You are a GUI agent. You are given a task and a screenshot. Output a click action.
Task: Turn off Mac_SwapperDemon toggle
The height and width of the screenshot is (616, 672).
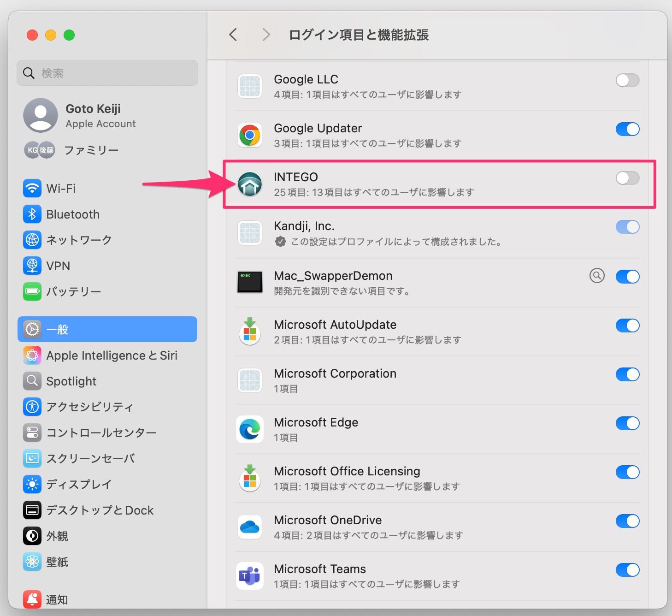[627, 277]
